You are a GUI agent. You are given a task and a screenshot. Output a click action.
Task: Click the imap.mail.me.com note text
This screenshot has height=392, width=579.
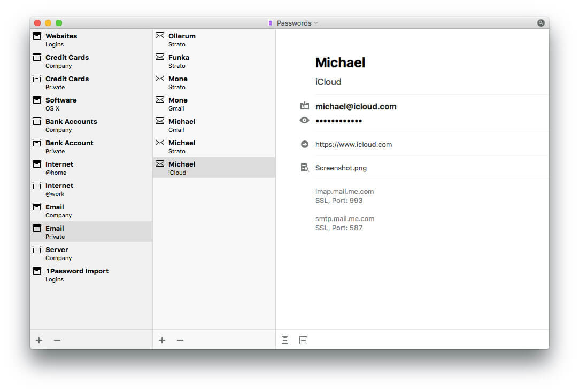pyautogui.click(x=344, y=191)
